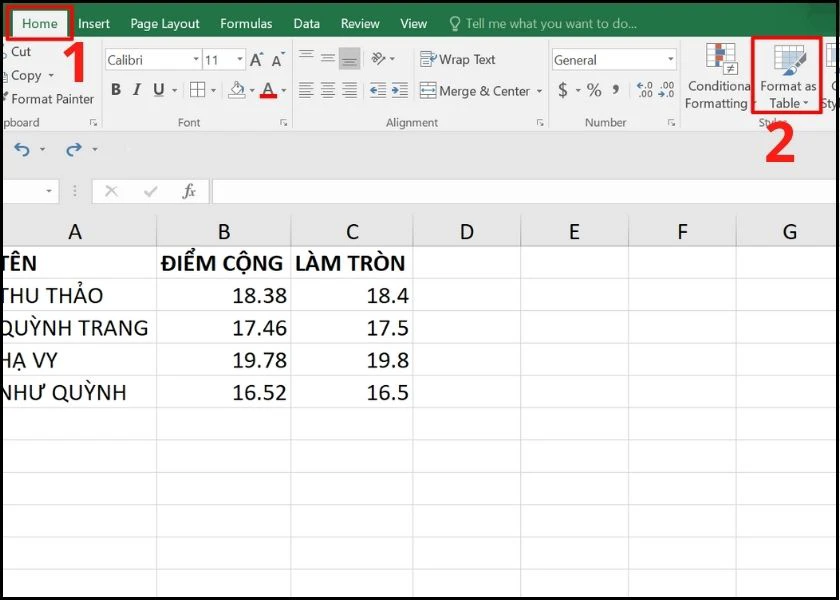Open Format as Table gallery

(x=788, y=76)
